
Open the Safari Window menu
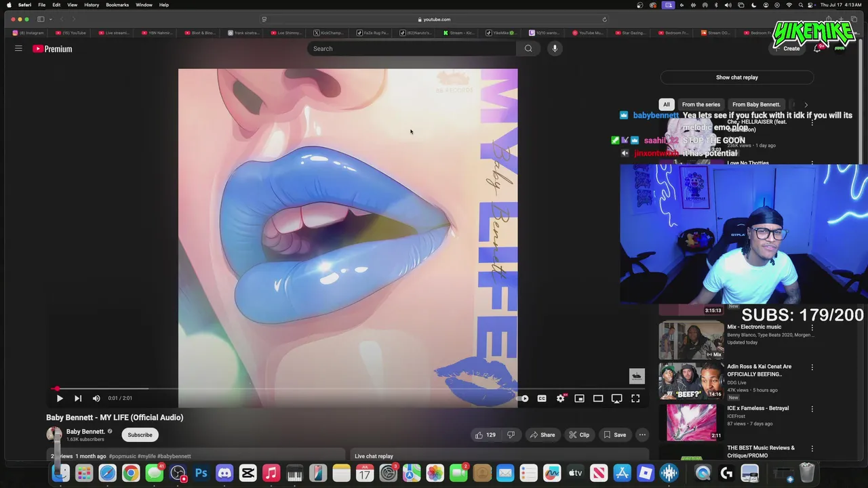pyautogui.click(x=144, y=5)
